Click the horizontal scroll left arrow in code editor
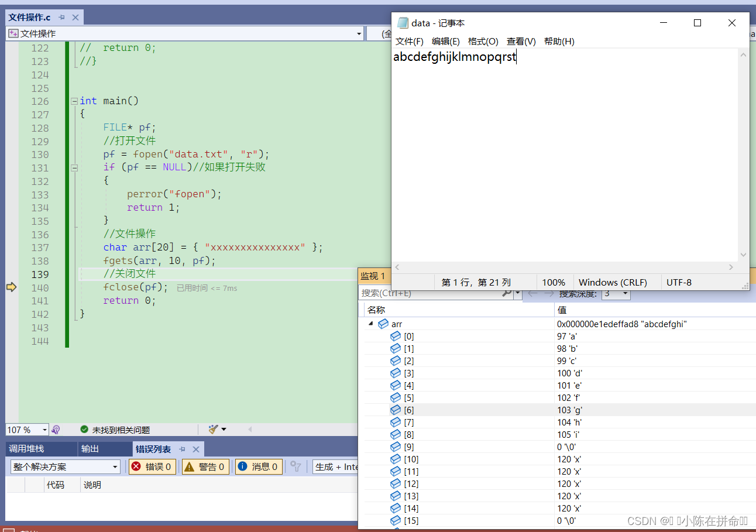756x532 pixels. 250,430
